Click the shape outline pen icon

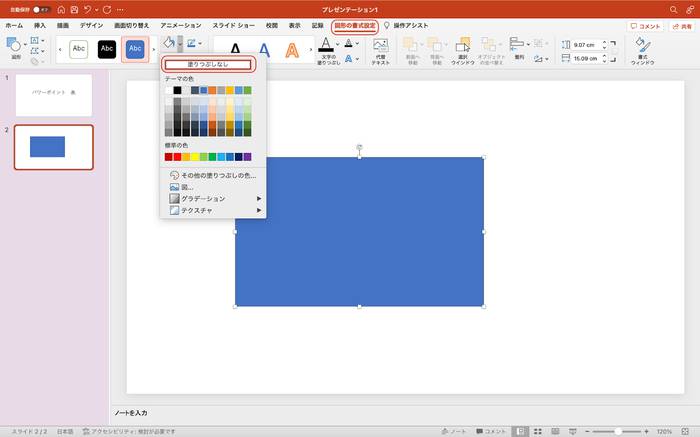tap(192, 43)
